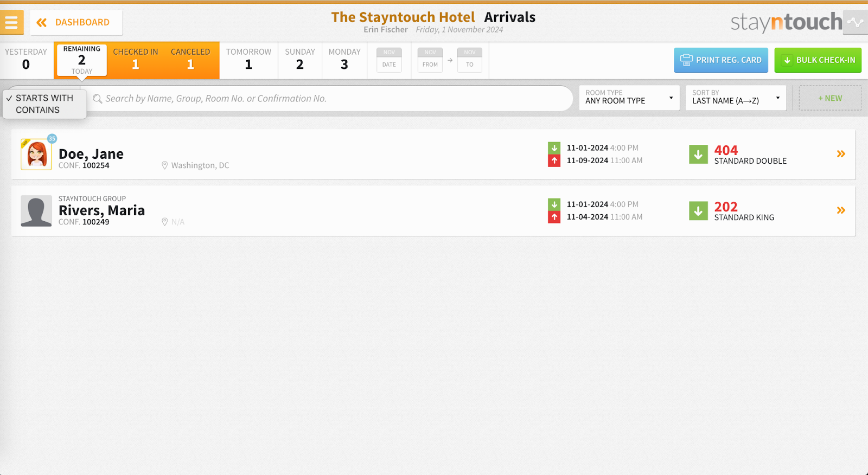Viewport: 868px width, 475px height.
Task: Click confirmation number 100254
Action: [96, 165]
